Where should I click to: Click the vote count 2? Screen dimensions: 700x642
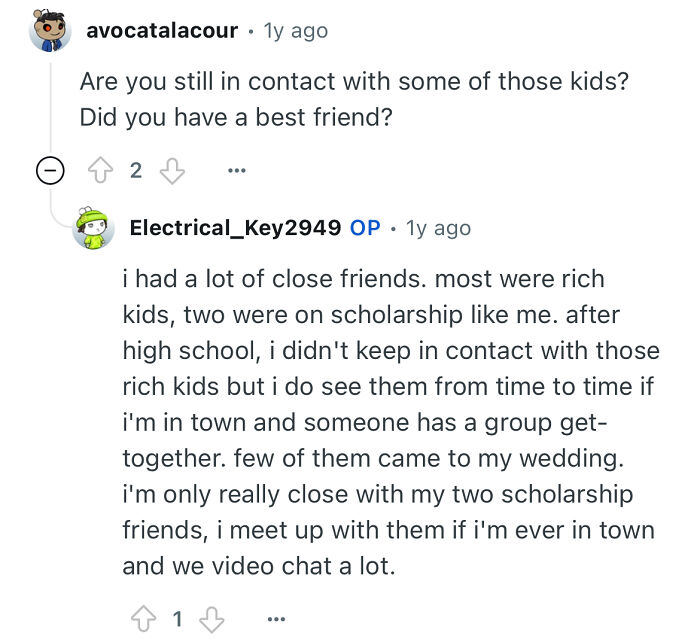136,171
